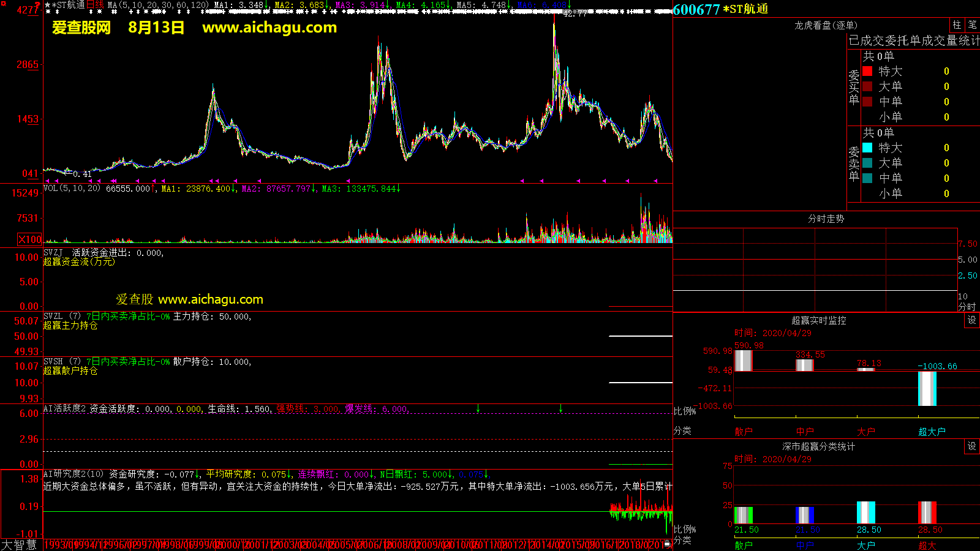This screenshot has height=551, width=980.
Task: Click the cyan 大户 bar in 深市 statistics
Action: [865, 512]
